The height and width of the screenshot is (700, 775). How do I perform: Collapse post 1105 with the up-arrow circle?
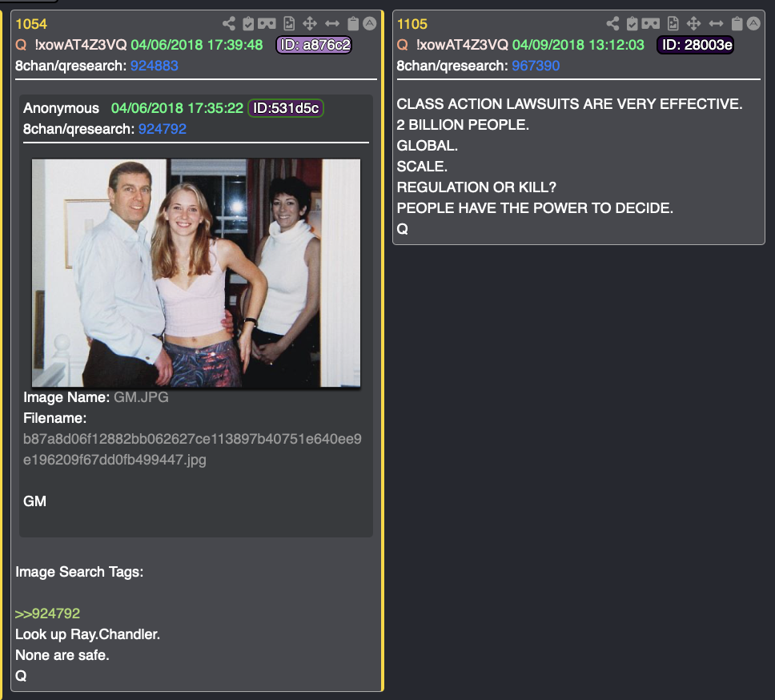point(753,23)
